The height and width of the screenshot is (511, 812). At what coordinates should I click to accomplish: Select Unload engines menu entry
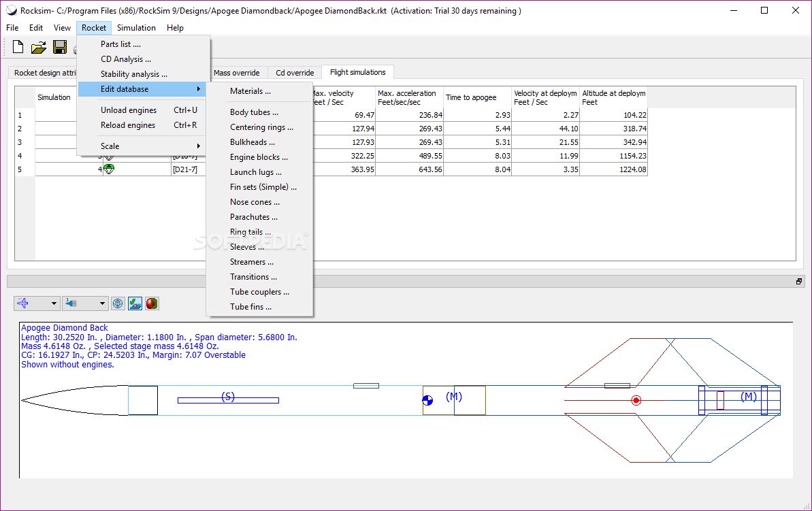[143, 110]
